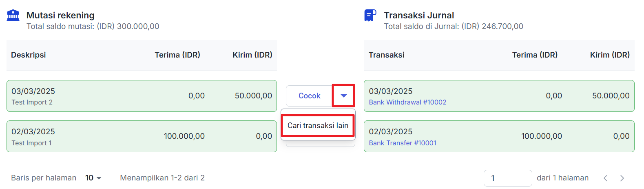
Task: Click the page number input field
Action: [x=507, y=178]
